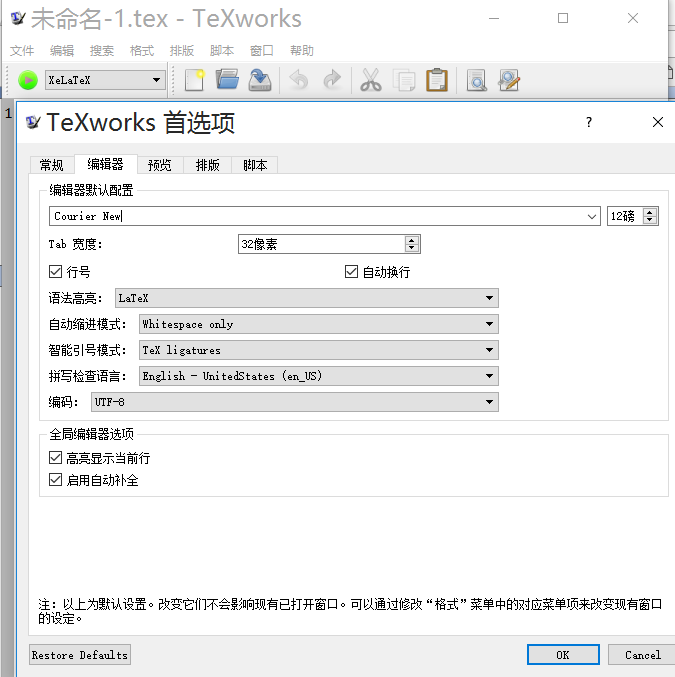Open the 文件 menu
The height and width of the screenshot is (677, 675).
pyautogui.click(x=22, y=51)
